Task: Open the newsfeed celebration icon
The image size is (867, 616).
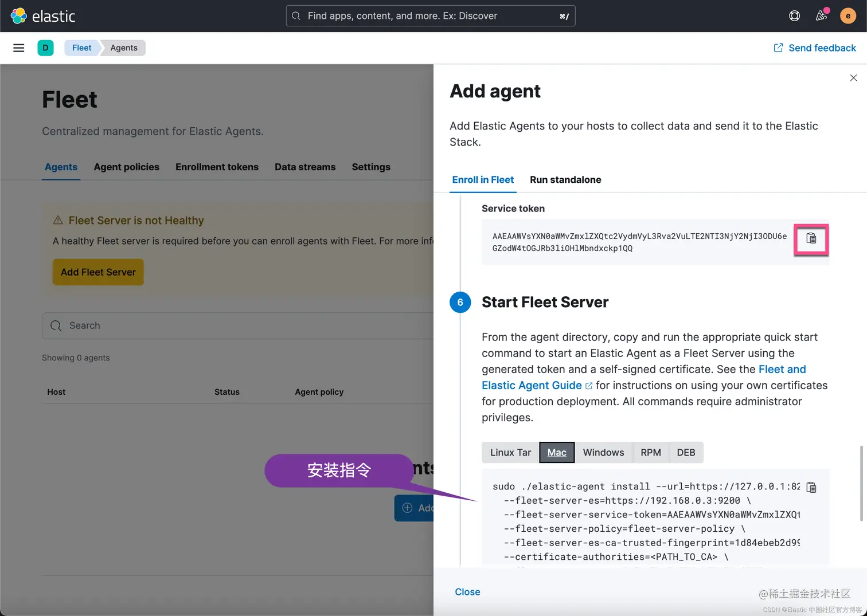Action: (822, 15)
